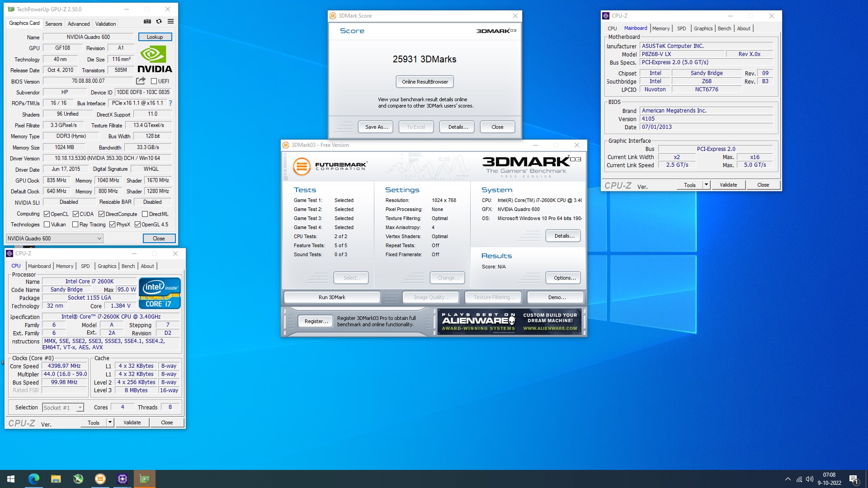Open the Windows Start menu

click(x=11, y=479)
